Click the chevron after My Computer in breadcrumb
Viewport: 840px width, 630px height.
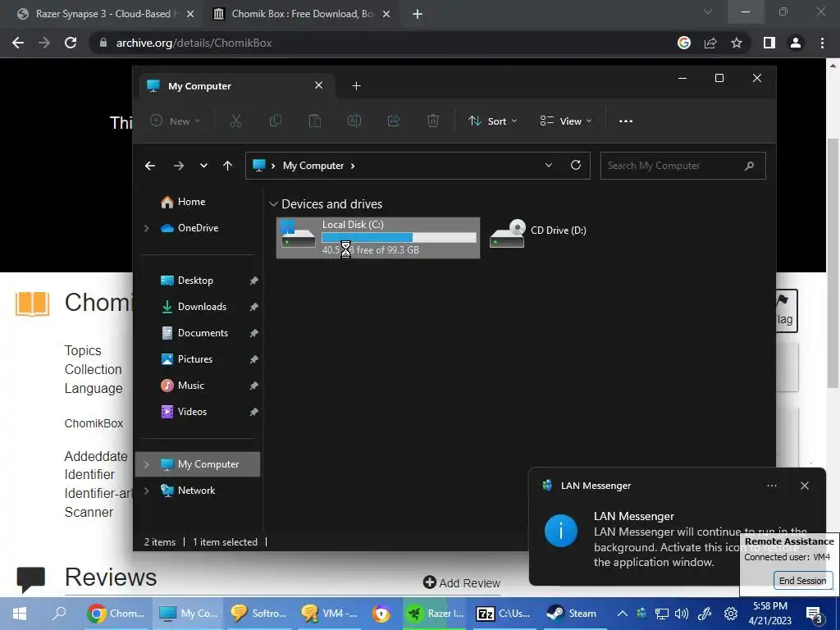click(x=353, y=166)
